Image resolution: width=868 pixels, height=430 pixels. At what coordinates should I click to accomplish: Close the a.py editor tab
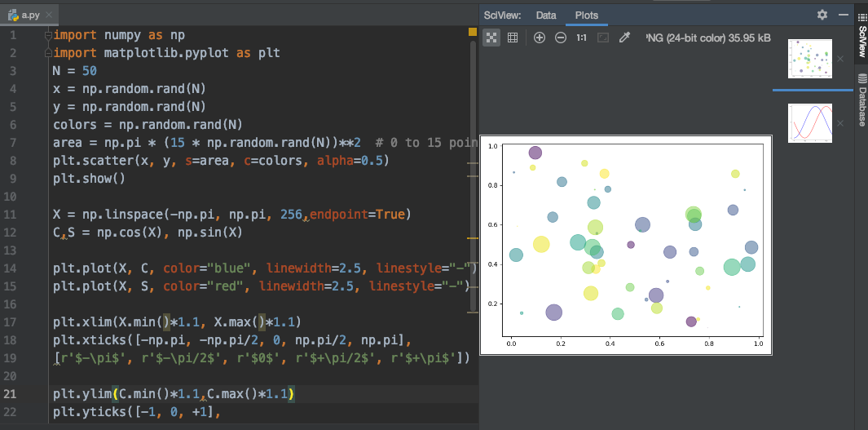click(x=47, y=16)
